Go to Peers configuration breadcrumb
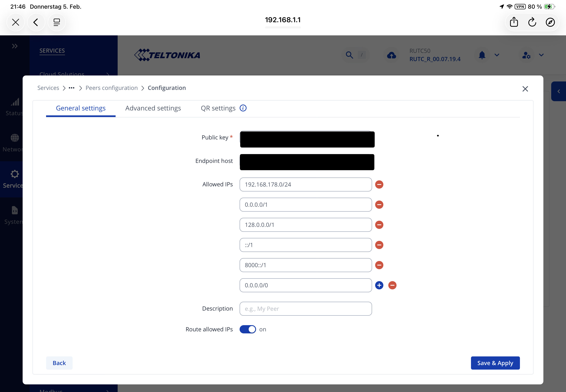This screenshot has width=566, height=392. point(111,88)
